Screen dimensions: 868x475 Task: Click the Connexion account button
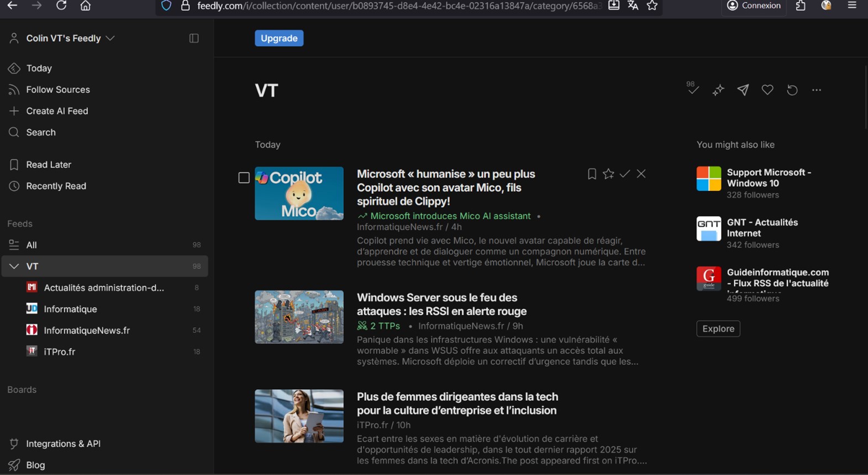click(754, 6)
